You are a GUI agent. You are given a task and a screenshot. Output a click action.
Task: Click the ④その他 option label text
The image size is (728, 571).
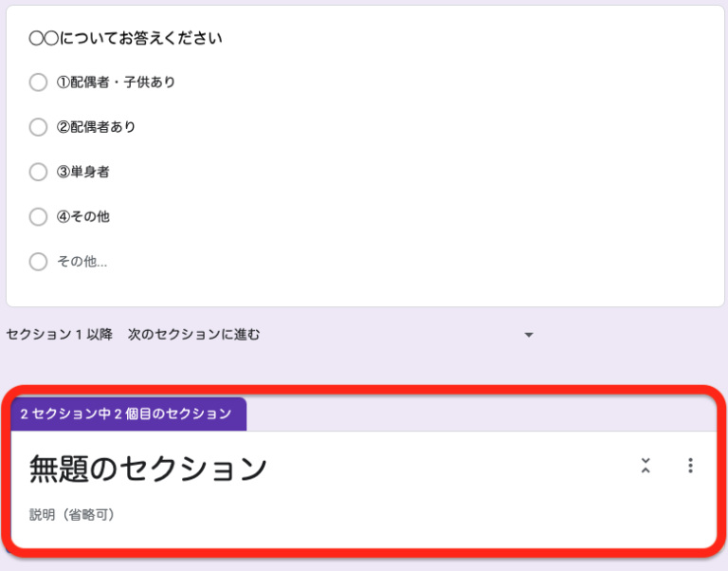pyautogui.click(x=83, y=216)
